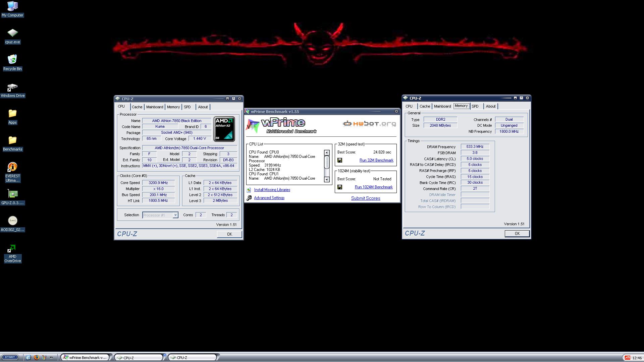Open SPD tab in DDR2 memory CPU-Z window
Image resolution: width=644 pixels, height=362 pixels.
[475, 106]
